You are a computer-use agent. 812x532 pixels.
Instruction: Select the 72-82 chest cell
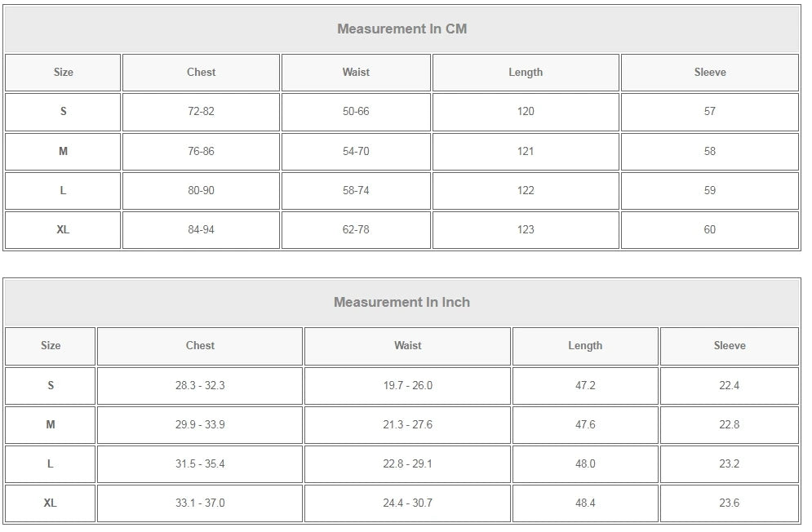coord(201,112)
